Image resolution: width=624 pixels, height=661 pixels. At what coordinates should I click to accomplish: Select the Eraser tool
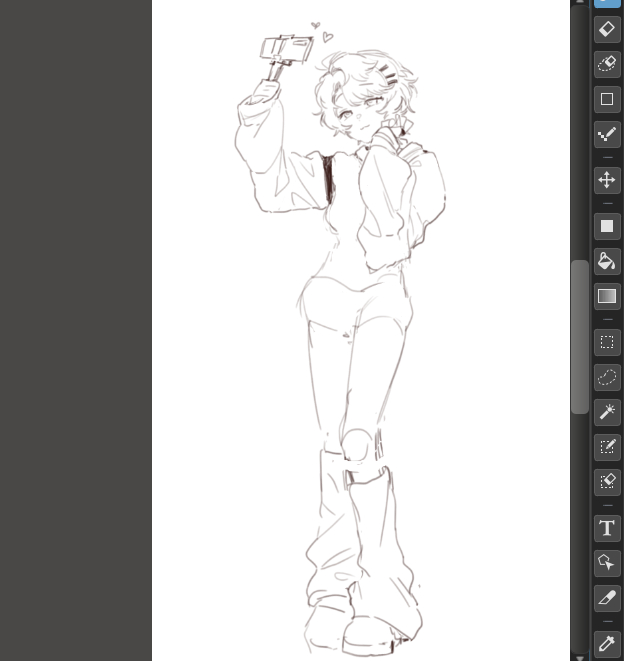[606, 30]
